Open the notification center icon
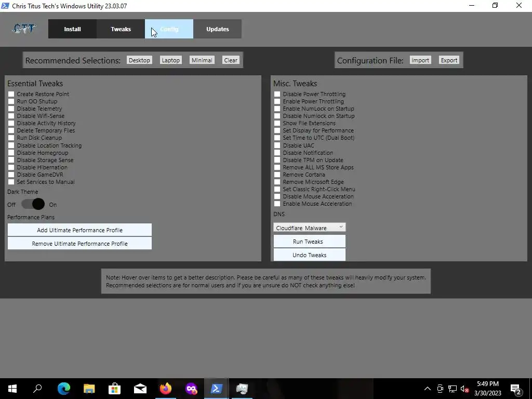532x399 pixels. coord(516,389)
